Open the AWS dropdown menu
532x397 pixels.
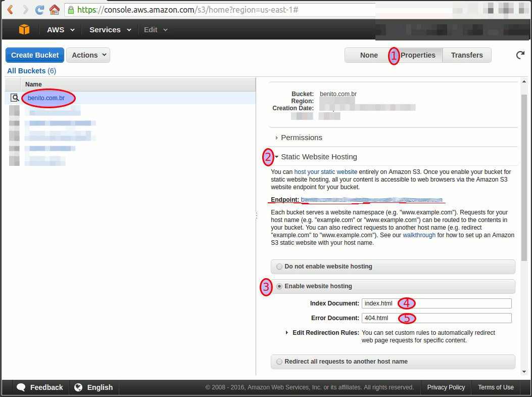pyautogui.click(x=61, y=30)
